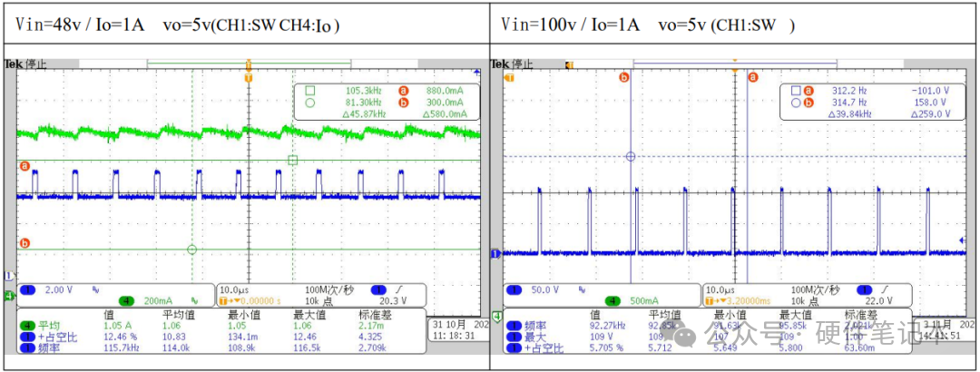
Task: Select cursor b marker at left scope's edge
Action: pyautogui.click(x=25, y=243)
